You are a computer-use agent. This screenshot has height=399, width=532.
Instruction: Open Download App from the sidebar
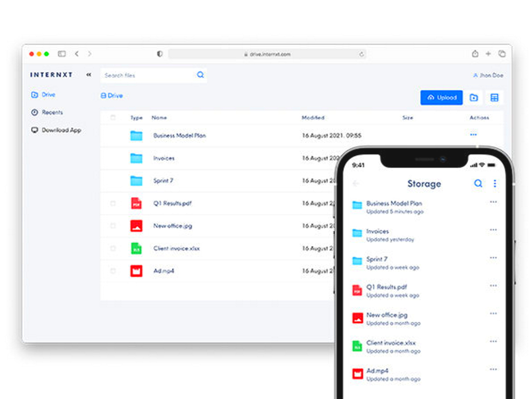(61, 130)
